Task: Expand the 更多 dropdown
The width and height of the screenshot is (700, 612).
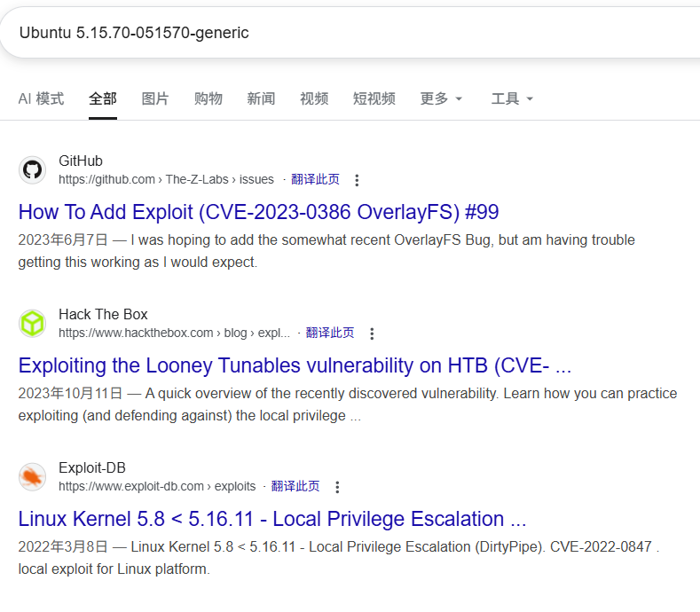Action: pos(441,98)
